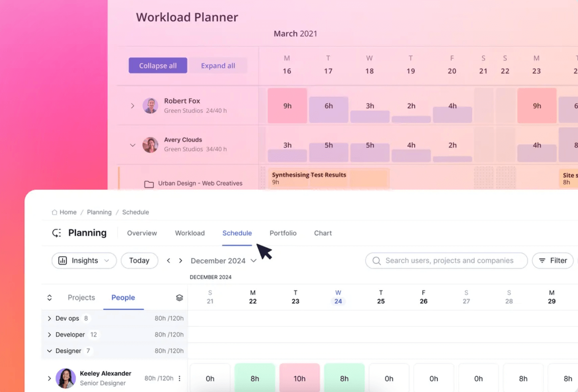Click Keeley Alexander's profile photo

tap(66, 379)
